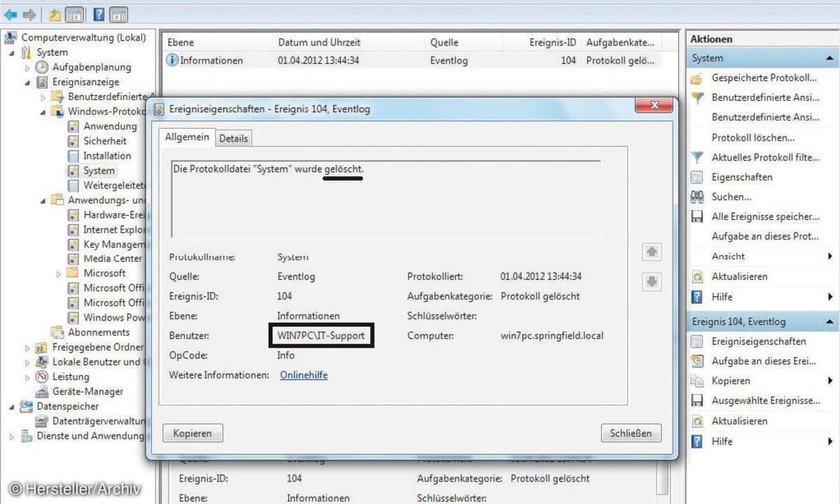The image size is (840, 504).
Task: Switch to the Details tab
Action: tap(233, 139)
